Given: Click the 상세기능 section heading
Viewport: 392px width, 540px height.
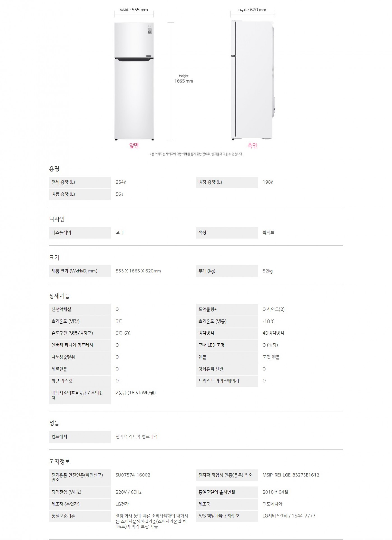Looking at the screenshot, I should coord(59,296).
